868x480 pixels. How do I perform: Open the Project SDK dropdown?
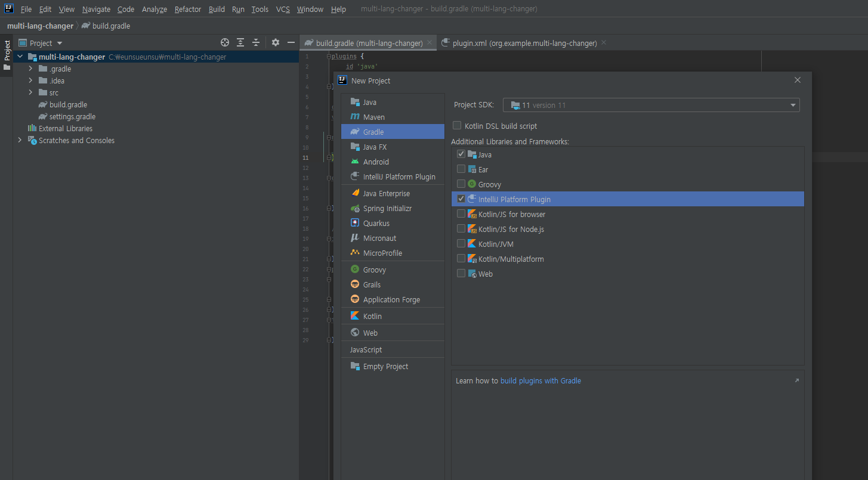pyautogui.click(x=651, y=105)
